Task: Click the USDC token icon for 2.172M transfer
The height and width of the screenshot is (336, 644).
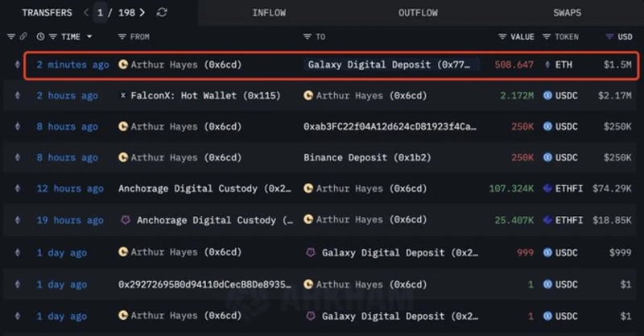Action: [547, 95]
